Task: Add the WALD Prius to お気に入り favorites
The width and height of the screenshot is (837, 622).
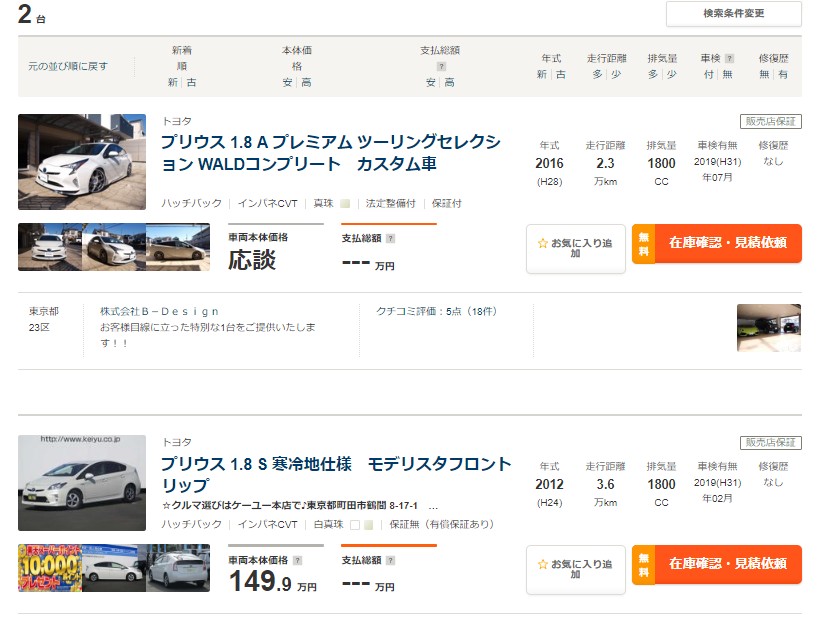Action: (x=575, y=248)
